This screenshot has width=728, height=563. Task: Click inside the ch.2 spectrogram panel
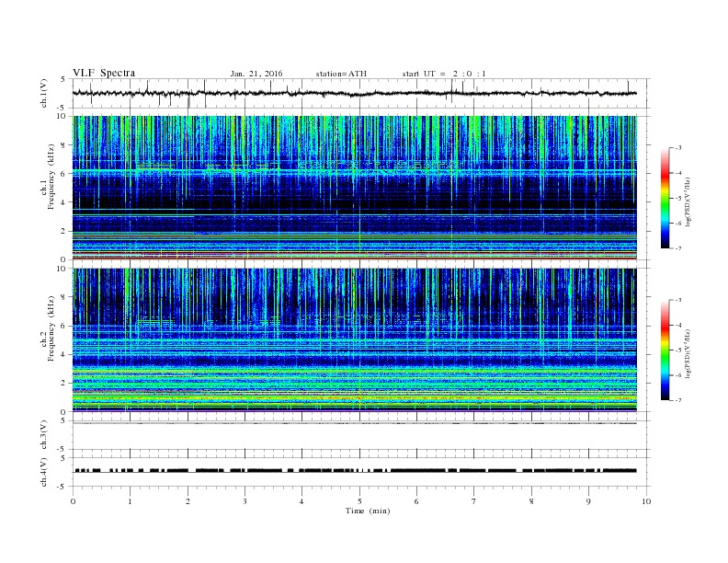[x=355, y=339]
